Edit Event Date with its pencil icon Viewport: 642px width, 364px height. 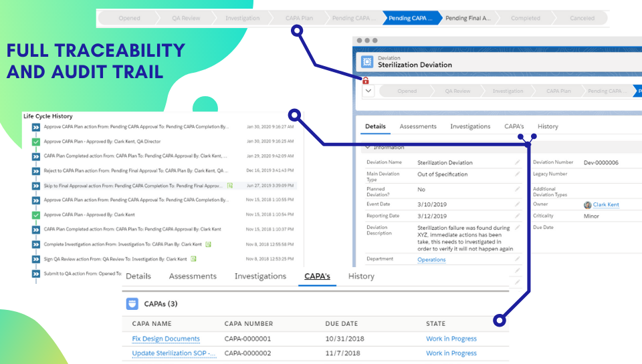coord(518,204)
